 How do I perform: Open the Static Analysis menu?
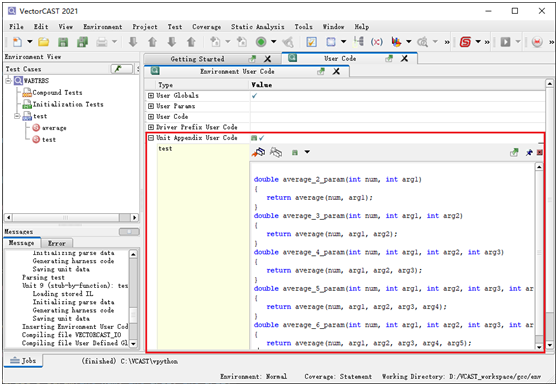(257, 27)
